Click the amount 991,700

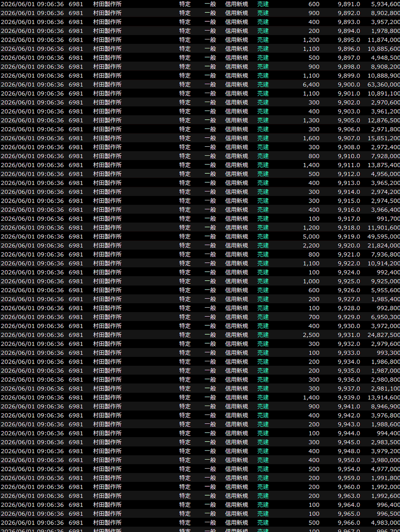coord(388,219)
